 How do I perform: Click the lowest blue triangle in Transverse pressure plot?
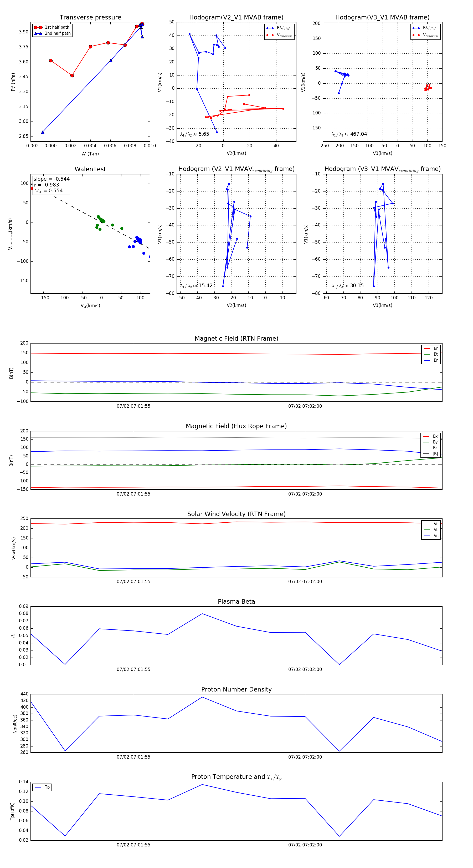[43, 132]
